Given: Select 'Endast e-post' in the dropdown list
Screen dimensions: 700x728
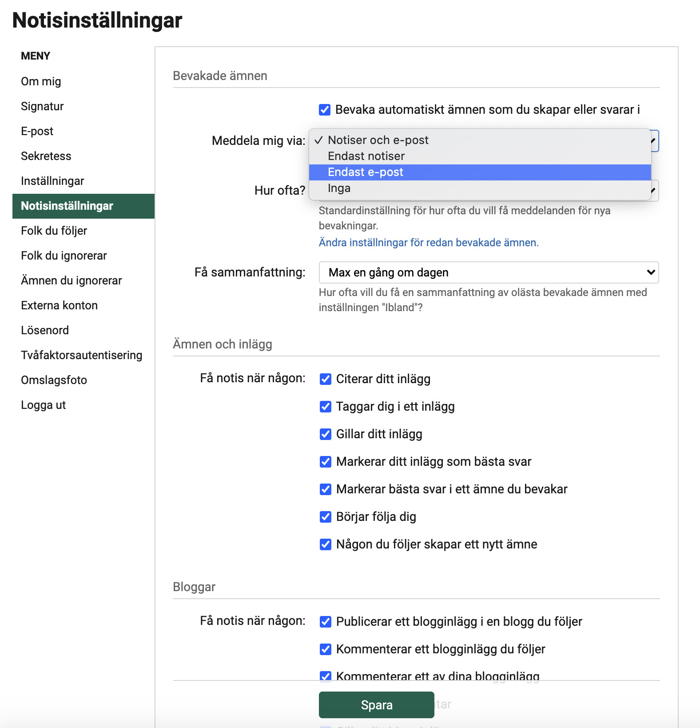Looking at the screenshot, I should [365, 172].
